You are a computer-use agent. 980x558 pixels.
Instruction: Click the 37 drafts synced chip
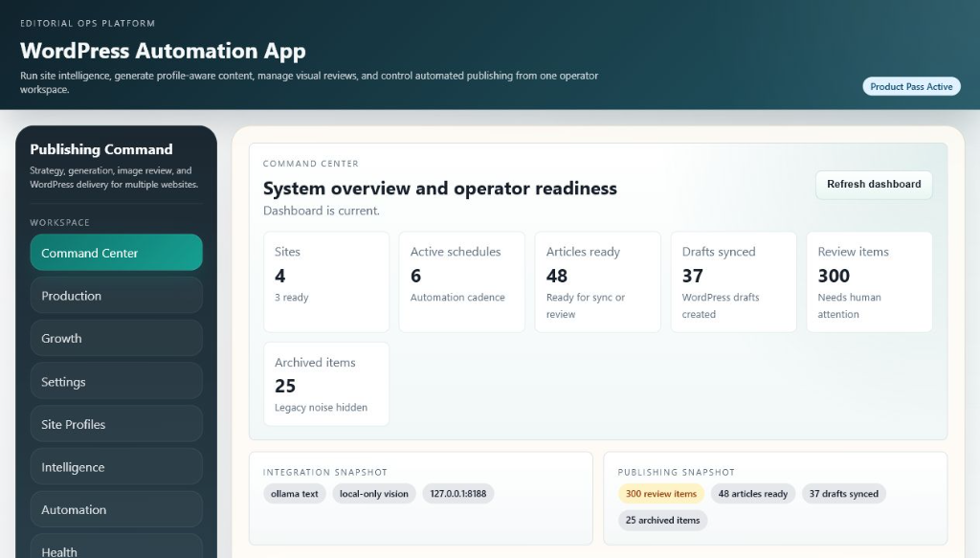tap(844, 494)
